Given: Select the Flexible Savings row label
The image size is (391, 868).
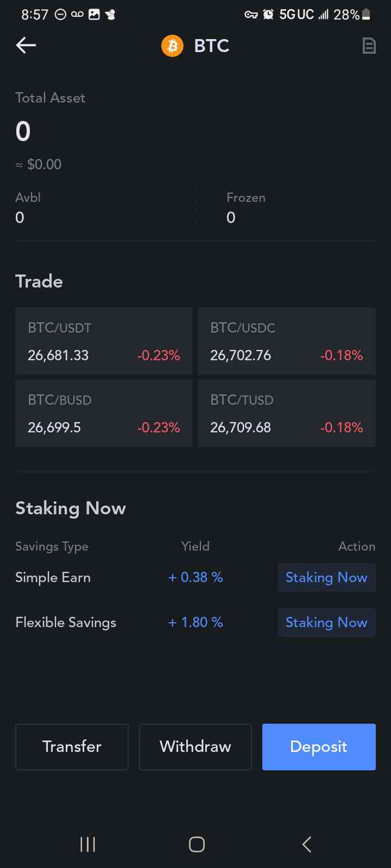Looking at the screenshot, I should (66, 622).
